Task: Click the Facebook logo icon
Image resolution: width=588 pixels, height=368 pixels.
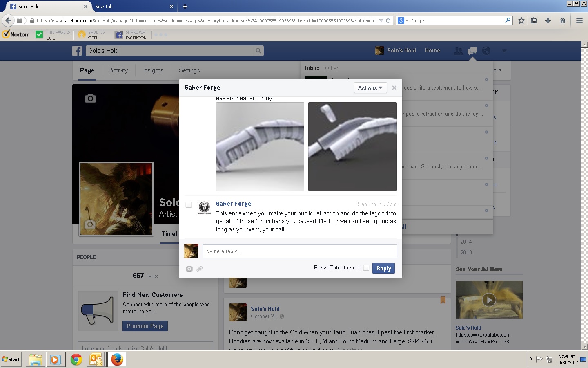Action: [x=77, y=51]
